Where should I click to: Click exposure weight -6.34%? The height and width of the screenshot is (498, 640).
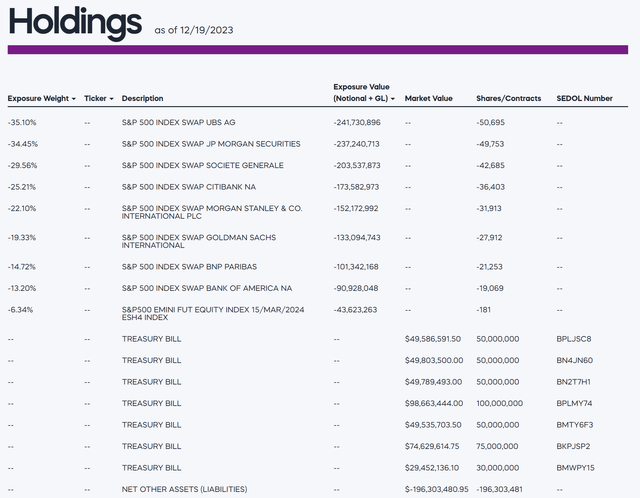(x=20, y=310)
